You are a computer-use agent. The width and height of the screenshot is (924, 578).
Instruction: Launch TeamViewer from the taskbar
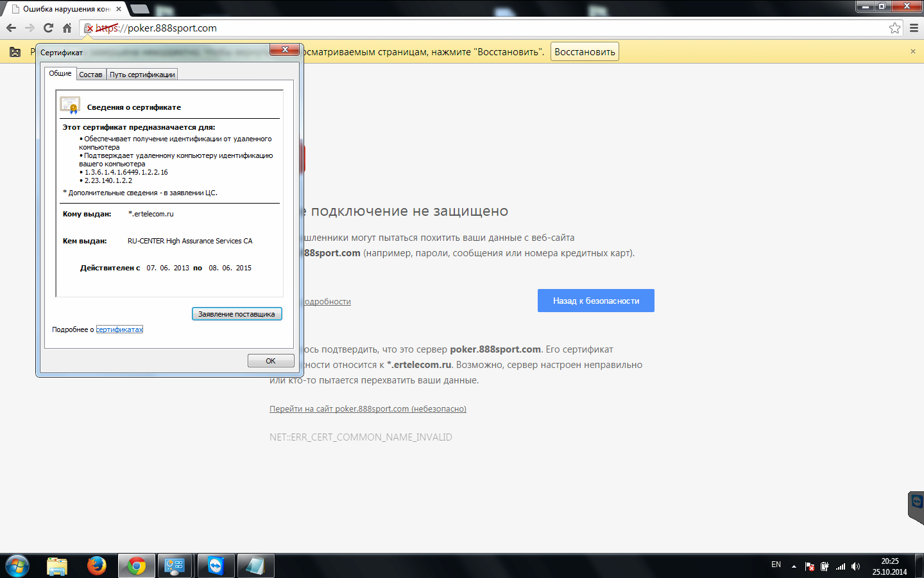215,566
